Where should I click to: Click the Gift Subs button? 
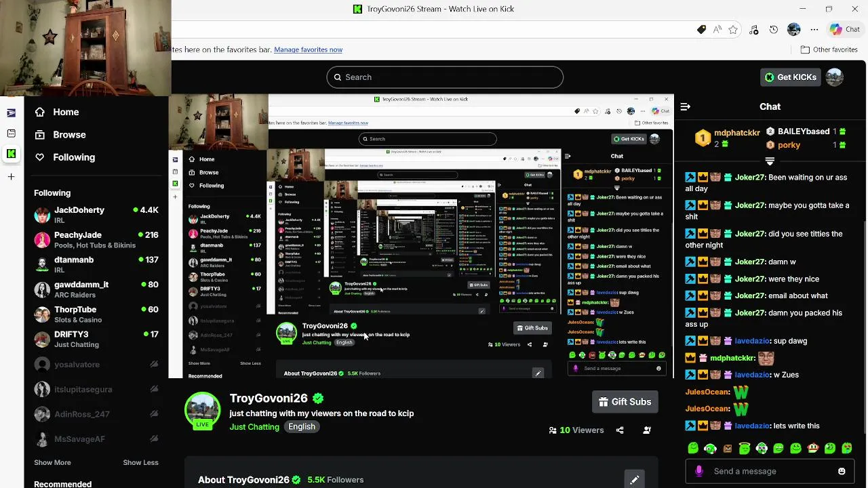(x=625, y=402)
